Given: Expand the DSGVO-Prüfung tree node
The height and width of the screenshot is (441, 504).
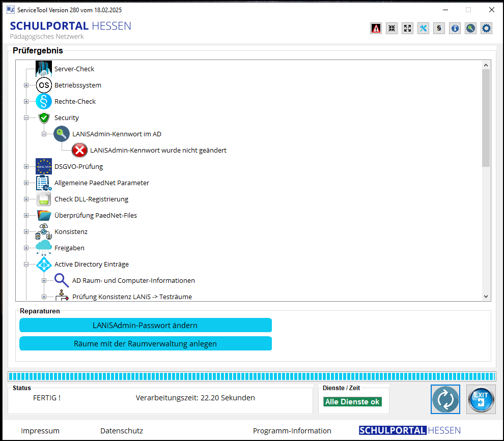Looking at the screenshot, I should 26,166.
